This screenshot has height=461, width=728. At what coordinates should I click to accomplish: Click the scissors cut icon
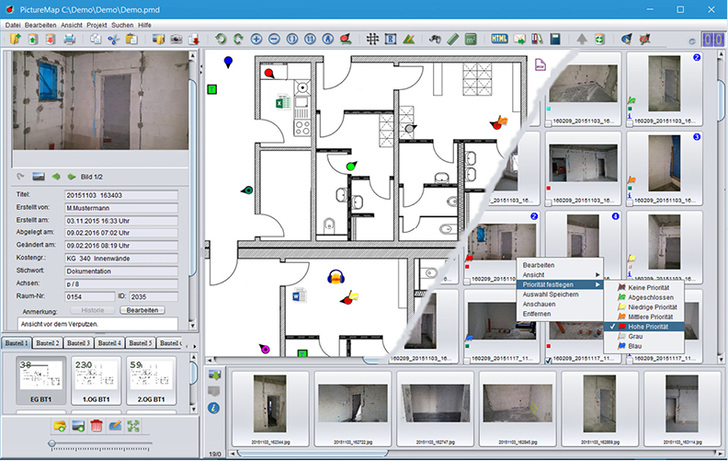114,39
